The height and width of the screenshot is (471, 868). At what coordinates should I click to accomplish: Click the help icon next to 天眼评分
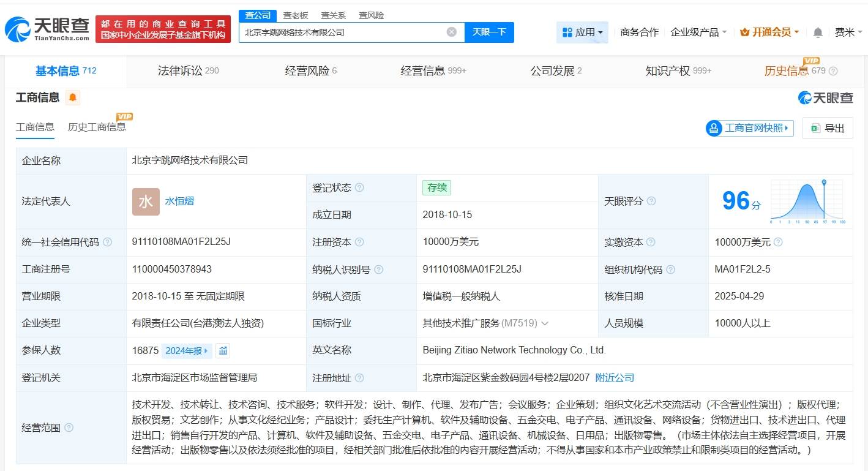pyautogui.click(x=650, y=201)
